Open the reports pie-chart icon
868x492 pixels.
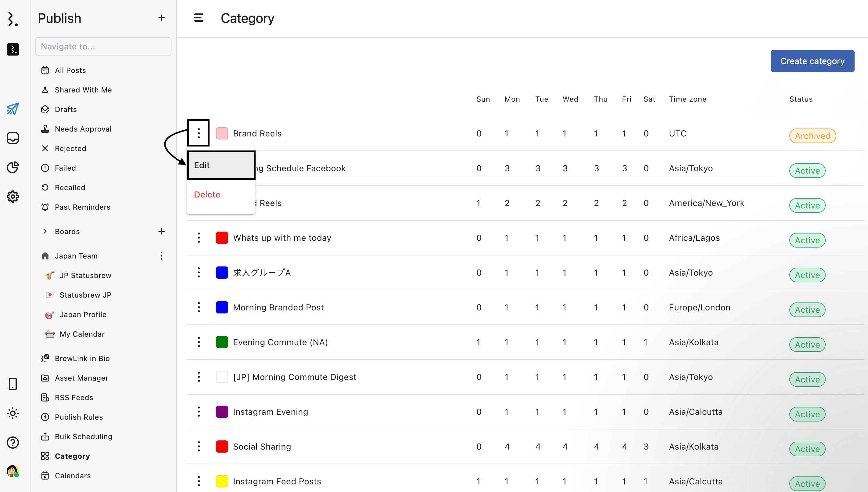coord(13,167)
